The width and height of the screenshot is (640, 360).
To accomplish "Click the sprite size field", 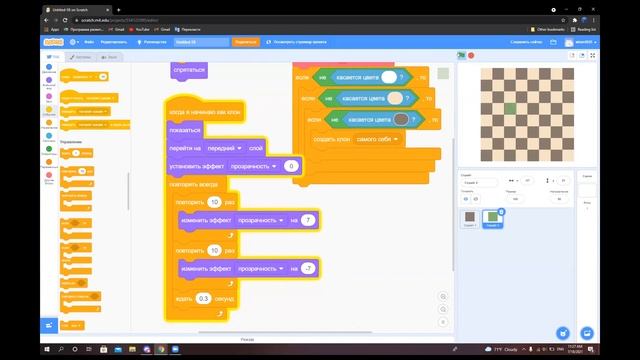I will [x=515, y=199].
